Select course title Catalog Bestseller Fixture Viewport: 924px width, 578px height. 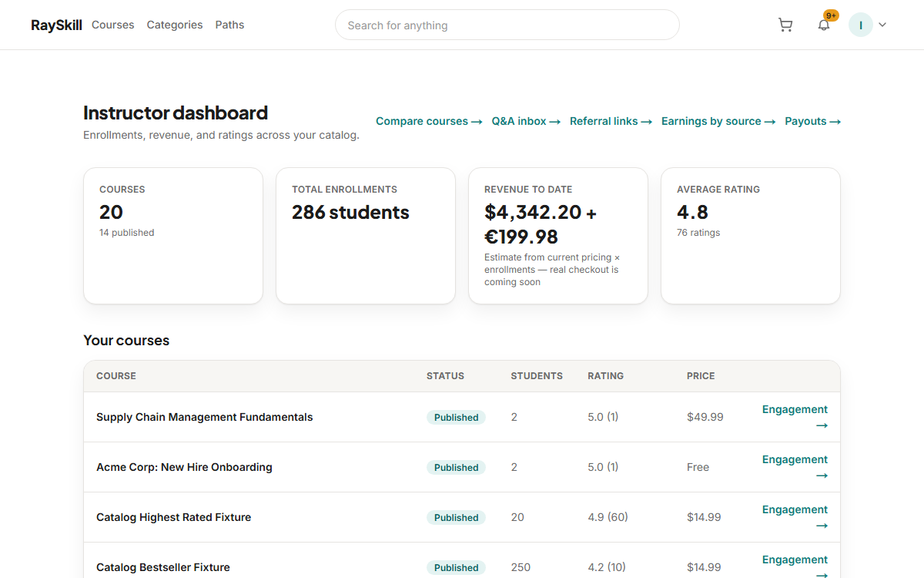coord(163,567)
